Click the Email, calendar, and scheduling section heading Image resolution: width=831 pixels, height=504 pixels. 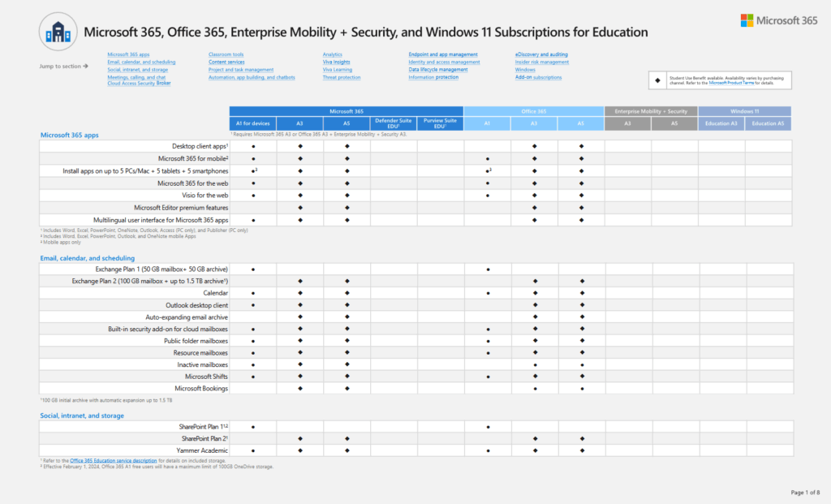coord(88,258)
